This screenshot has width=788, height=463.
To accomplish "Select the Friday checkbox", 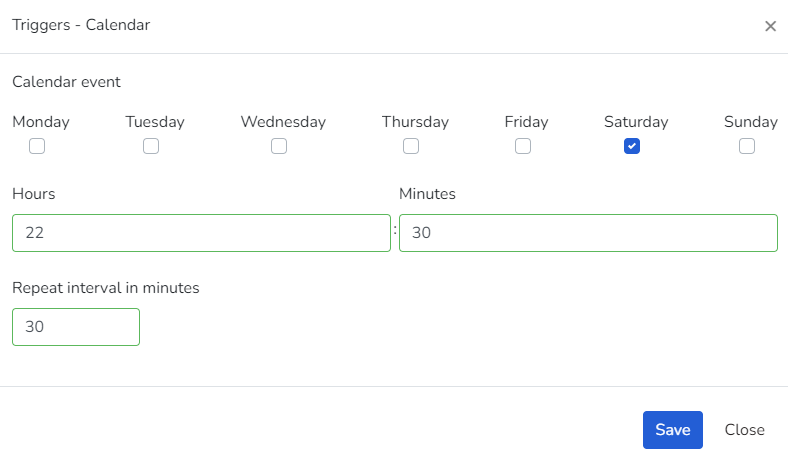I will (523, 146).
